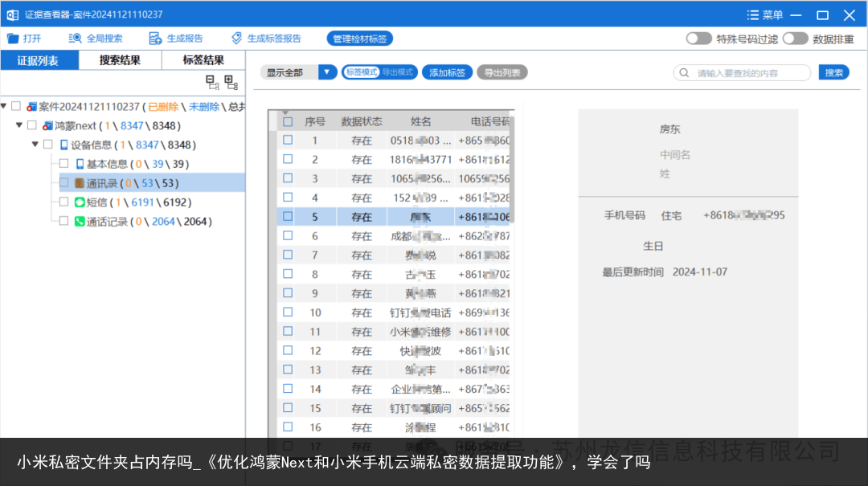Image resolution: width=868 pixels, height=486 pixels.
Task: Tick the checkbox for row 5
Action: [x=288, y=216]
